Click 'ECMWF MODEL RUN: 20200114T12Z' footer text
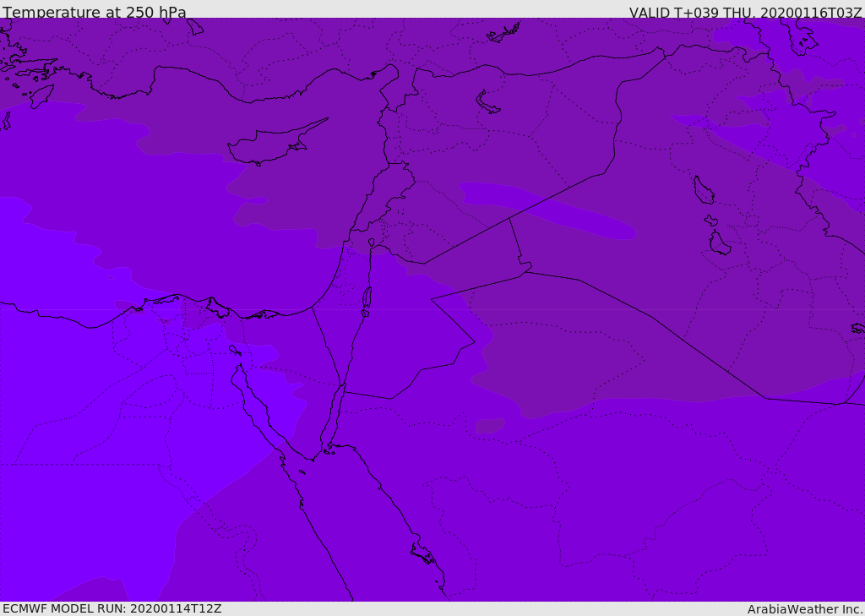This screenshot has width=865, height=616. point(112,608)
